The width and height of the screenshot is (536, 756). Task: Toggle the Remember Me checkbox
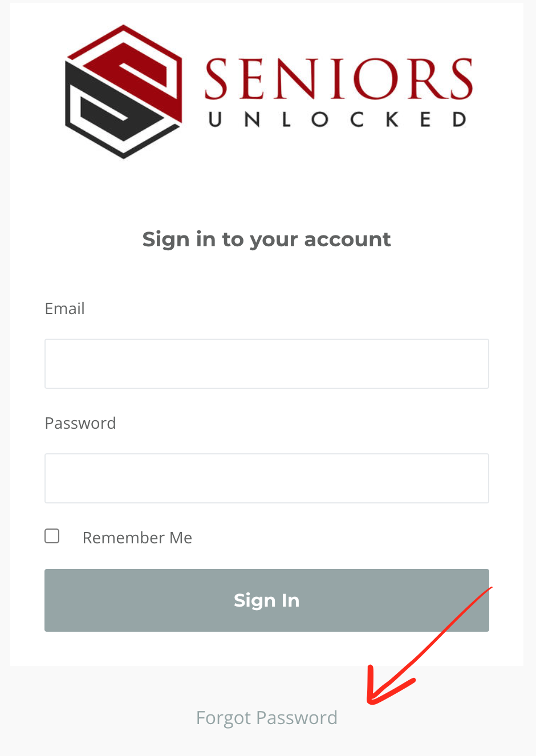coord(52,536)
